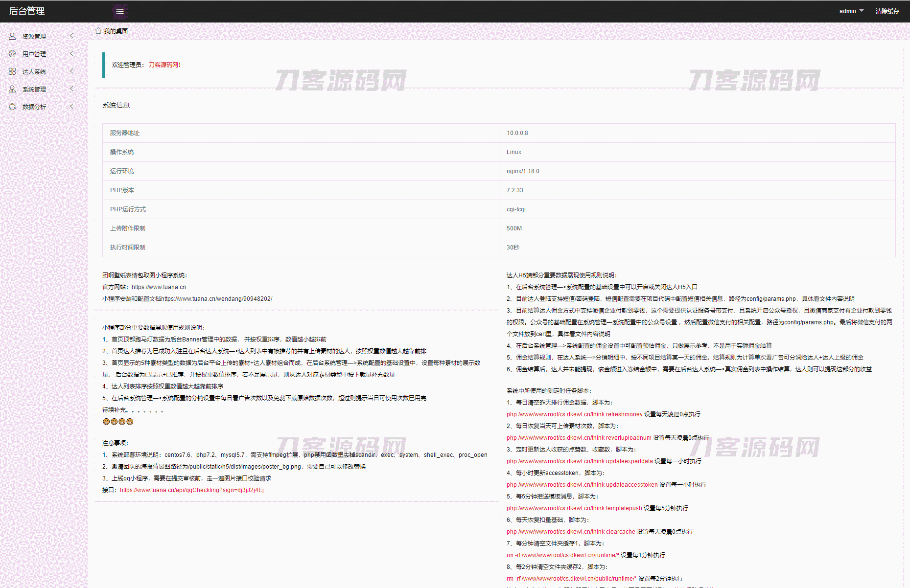Select the PHP version value 7.2.33

pos(515,190)
